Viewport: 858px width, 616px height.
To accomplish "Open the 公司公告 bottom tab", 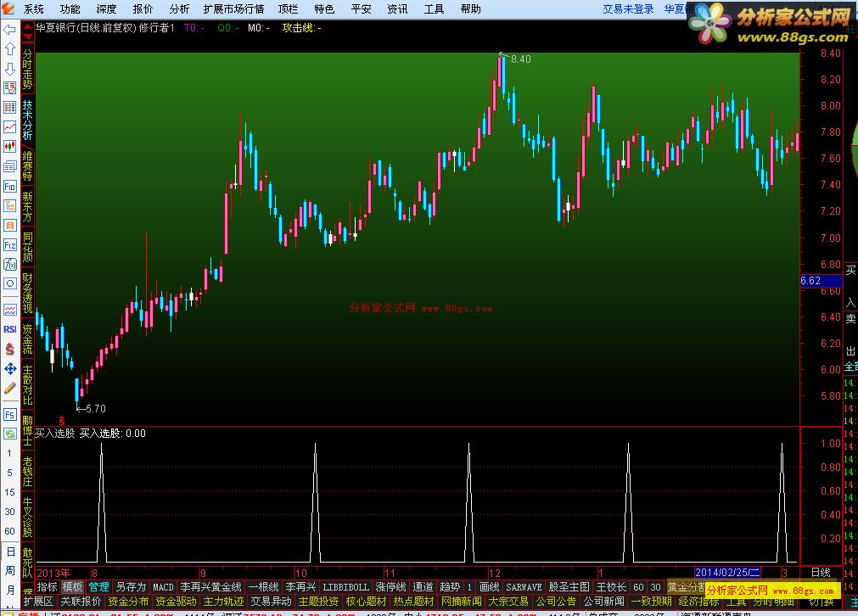I will 556,602.
